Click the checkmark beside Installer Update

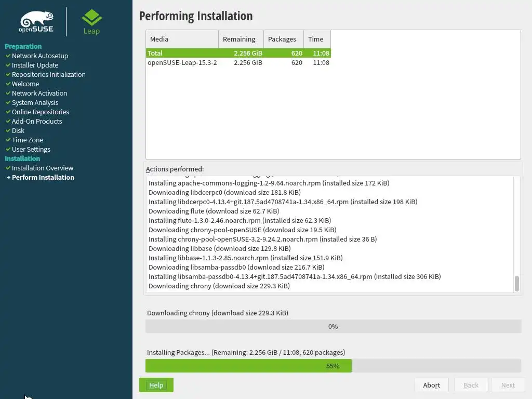coord(8,65)
